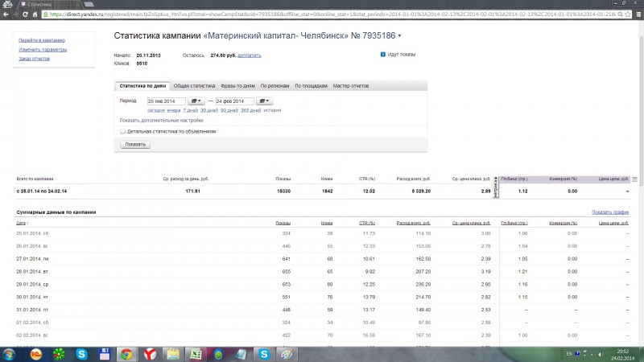
Task: Click the история period option
Action: (272, 110)
